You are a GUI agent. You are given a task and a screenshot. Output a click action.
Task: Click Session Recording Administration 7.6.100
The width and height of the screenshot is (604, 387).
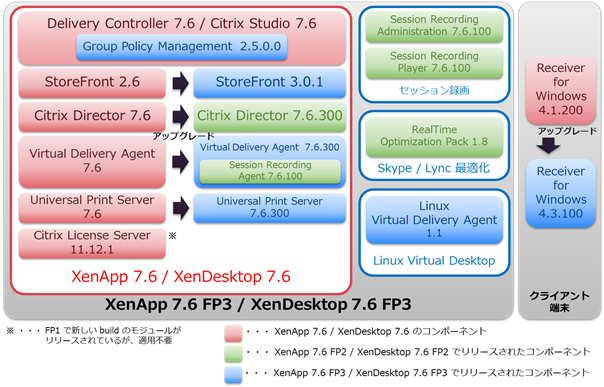click(x=434, y=26)
